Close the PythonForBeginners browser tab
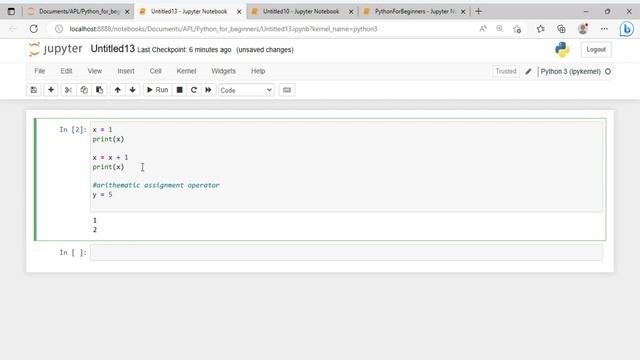This screenshot has width=640, height=360. [463, 12]
